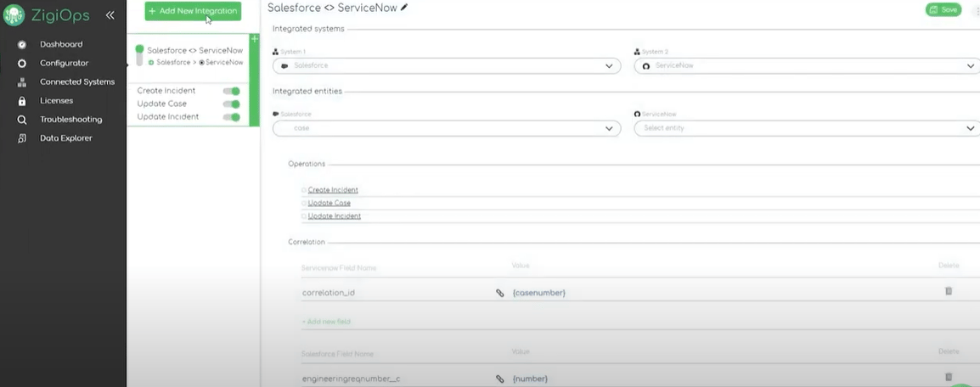
Task: Open the Salesforce entity 'case' dropdown
Action: click(x=447, y=128)
